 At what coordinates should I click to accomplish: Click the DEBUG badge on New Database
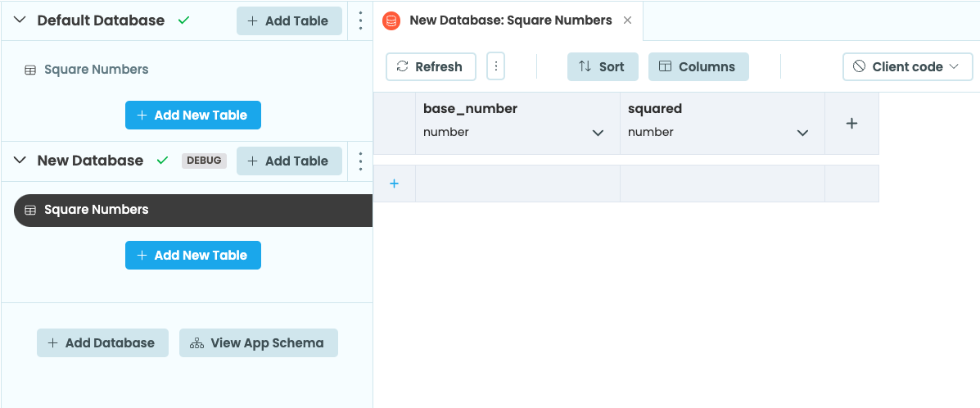coord(204,161)
